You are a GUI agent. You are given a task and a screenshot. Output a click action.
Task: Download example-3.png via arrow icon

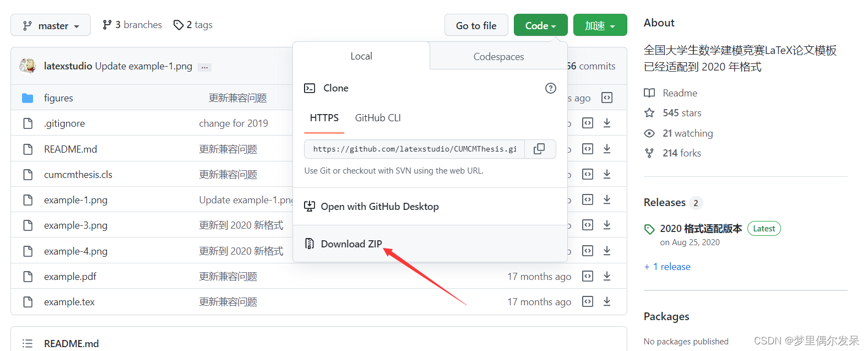[607, 225]
